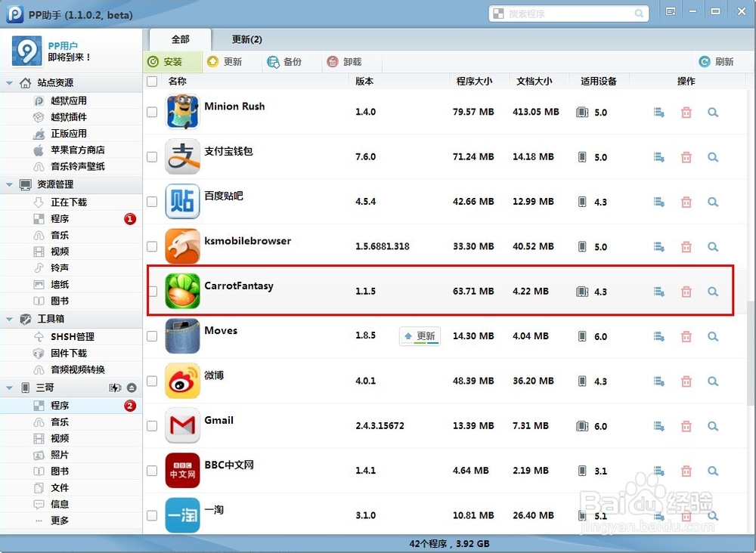Click the 更新 button for Moves

click(x=420, y=335)
